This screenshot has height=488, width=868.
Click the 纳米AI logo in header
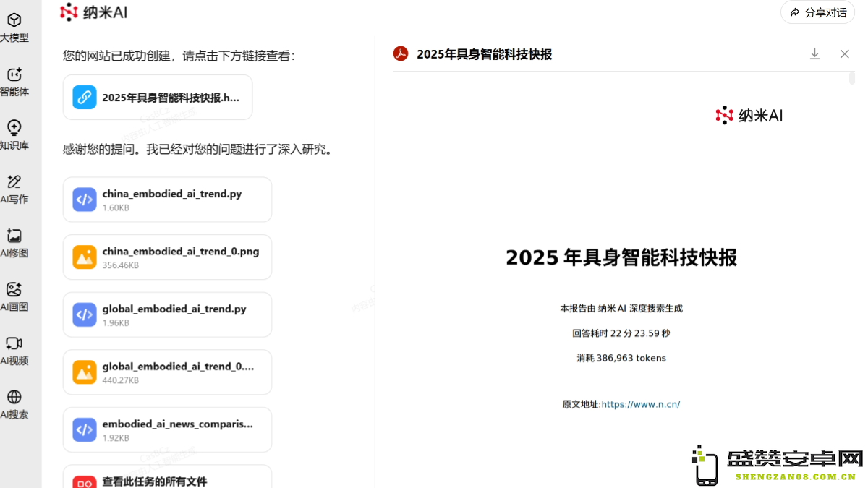[93, 12]
